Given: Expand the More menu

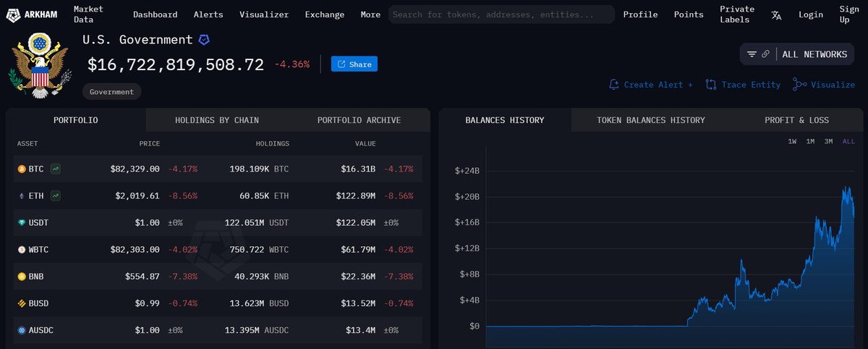Looking at the screenshot, I should click(x=370, y=14).
